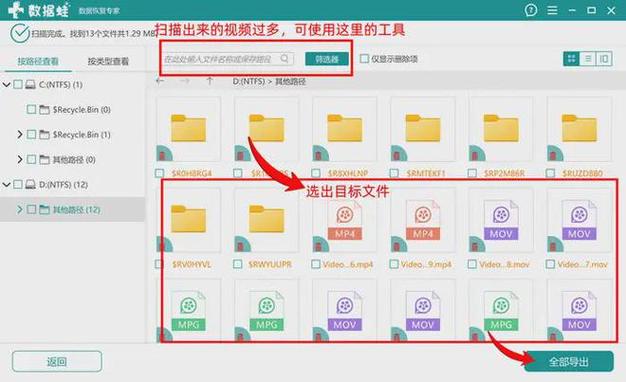Open the help question mark icon
The image size is (626, 382).
click(531, 10)
